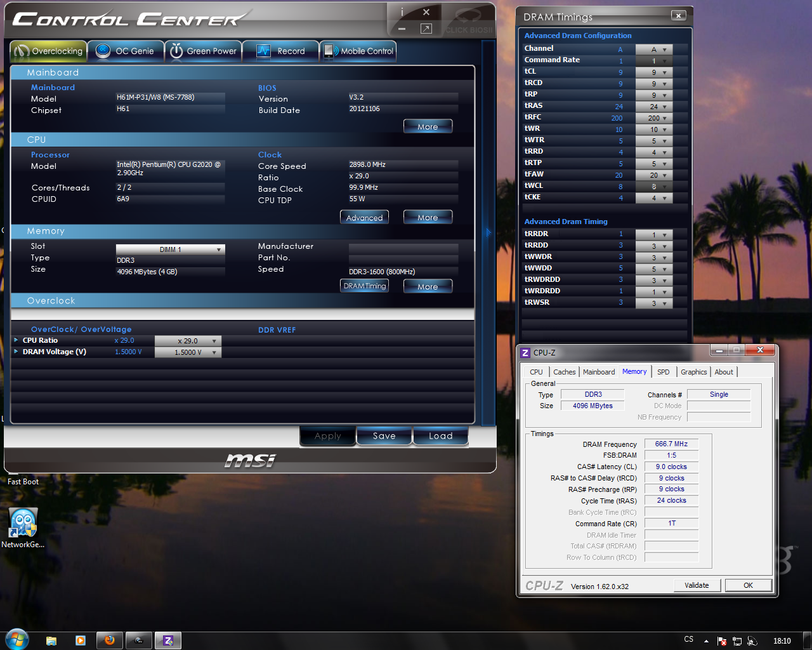Image resolution: width=812 pixels, height=650 pixels.
Task: Open volume tray icon
Action: point(752,641)
